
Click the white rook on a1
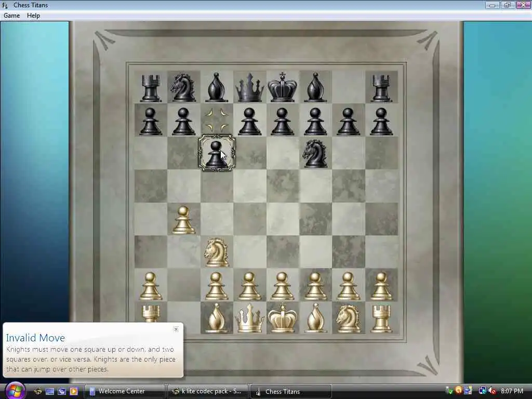tap(151, 313)
